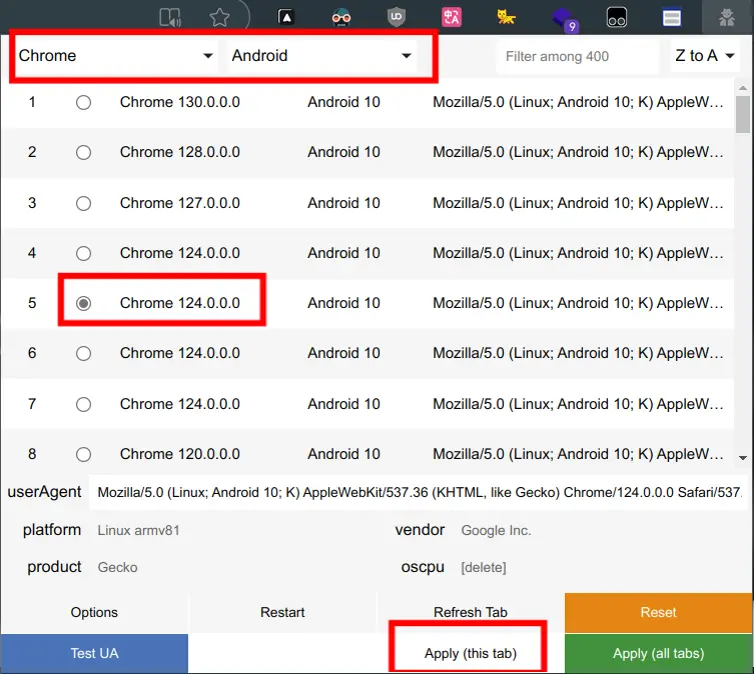754x674 pixels.
Task: Click the Refresh Tab button
Action: click(470, 611)
